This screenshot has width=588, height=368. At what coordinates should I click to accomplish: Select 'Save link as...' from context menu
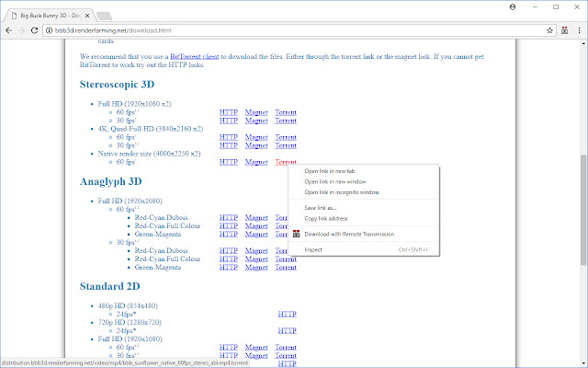321,208
